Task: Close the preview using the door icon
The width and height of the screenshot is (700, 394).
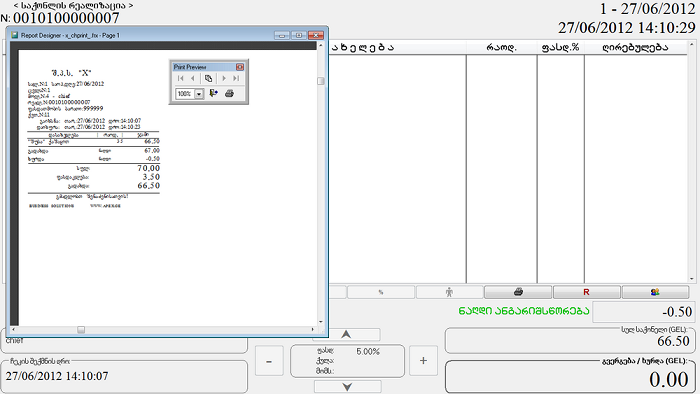Action: (213, 93)
